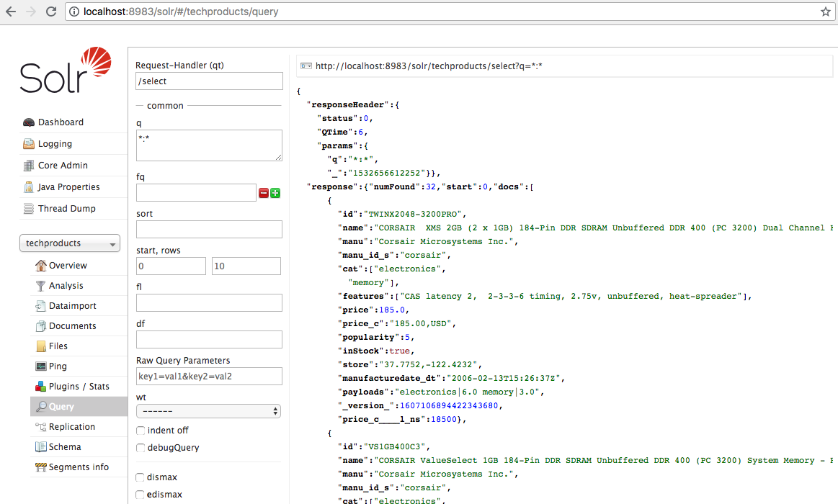Open Java Properties menu item
Screen dimensions: 838x504
[68, 187]
